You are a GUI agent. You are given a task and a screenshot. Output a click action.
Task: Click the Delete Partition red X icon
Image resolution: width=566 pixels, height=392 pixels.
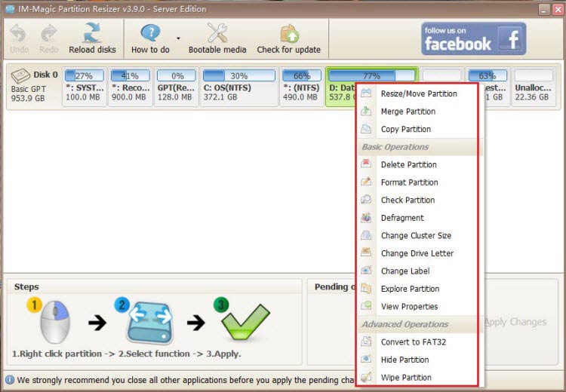(x=366, y=164)
